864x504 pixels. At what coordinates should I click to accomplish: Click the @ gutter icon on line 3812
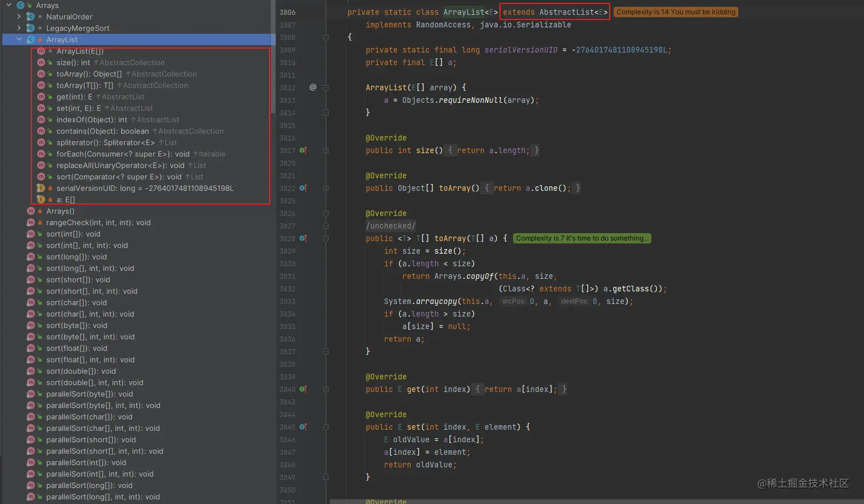pyautogui.click(x=313, y=87)
